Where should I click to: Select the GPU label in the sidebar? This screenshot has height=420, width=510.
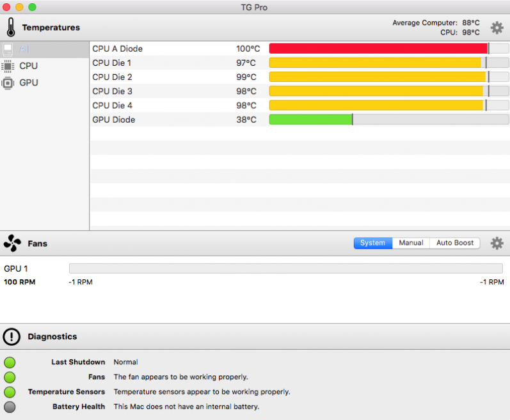29,83
